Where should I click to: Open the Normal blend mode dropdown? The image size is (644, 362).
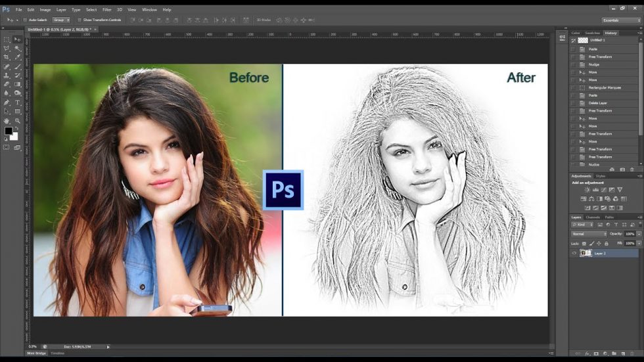tap(588, 234)
